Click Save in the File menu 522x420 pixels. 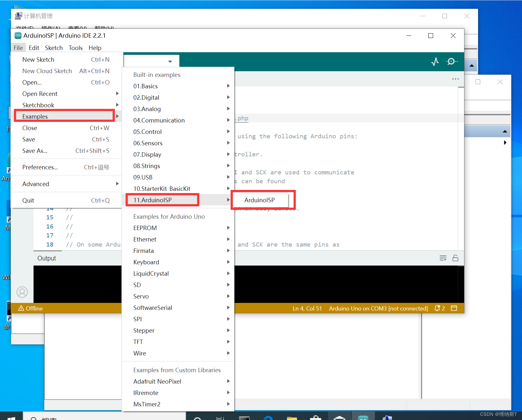point(66,139)
